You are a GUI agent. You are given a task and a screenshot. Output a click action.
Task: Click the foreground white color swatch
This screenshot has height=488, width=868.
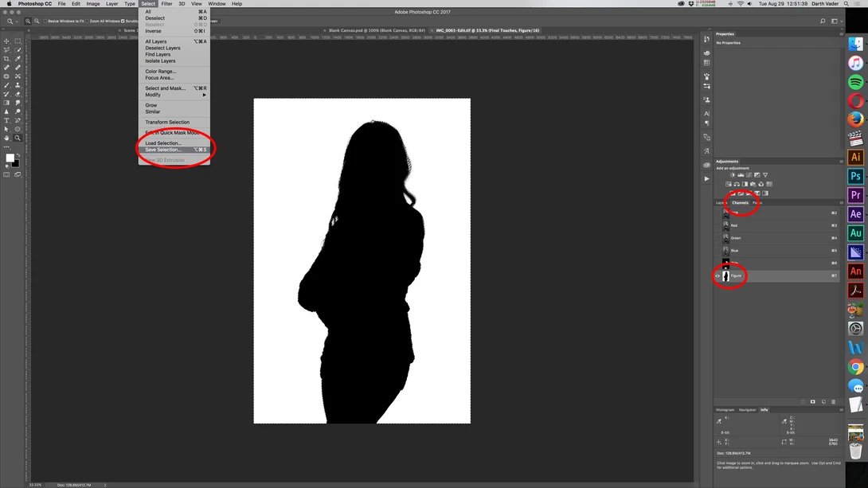10,158
